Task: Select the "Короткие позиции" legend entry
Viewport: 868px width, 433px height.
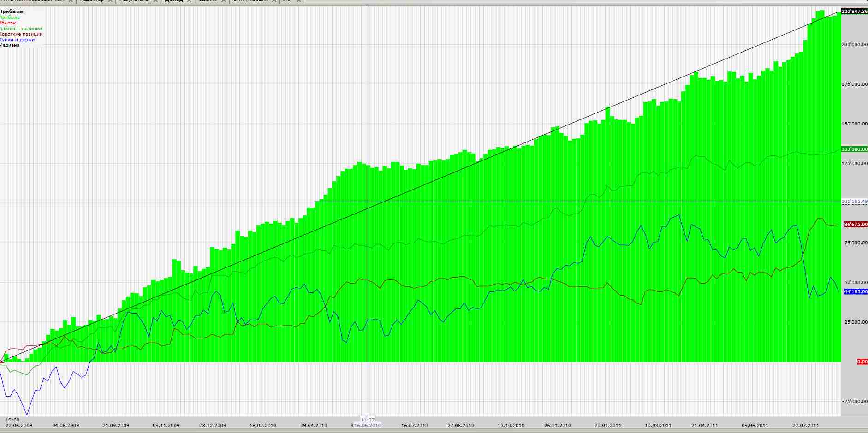Action: 21,34
